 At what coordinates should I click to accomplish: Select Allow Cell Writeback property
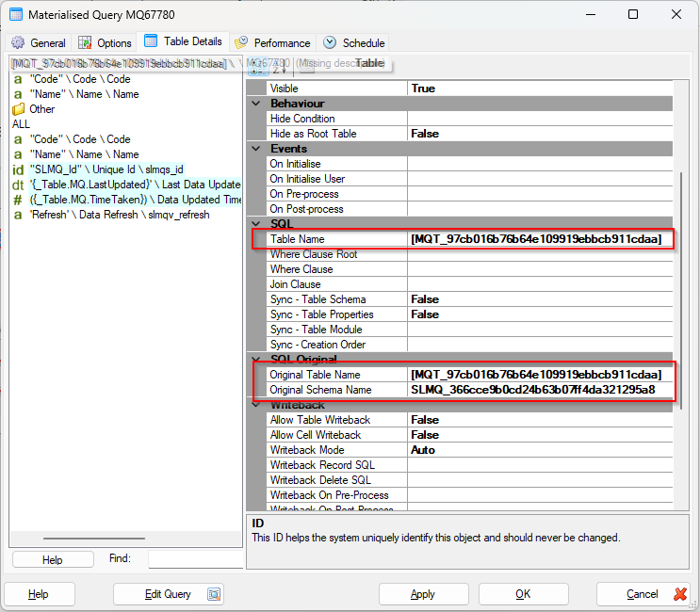coord(470,435)
